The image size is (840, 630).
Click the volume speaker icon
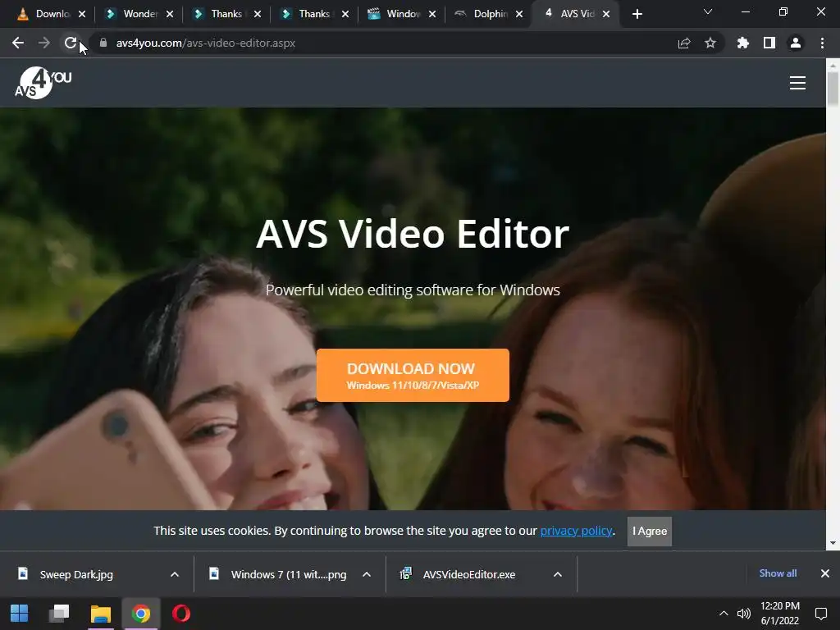click(743, 614)
